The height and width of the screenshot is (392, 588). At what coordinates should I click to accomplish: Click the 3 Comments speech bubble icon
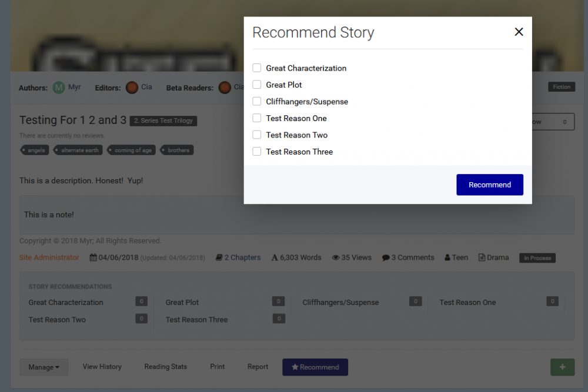[x=386, y=258]
